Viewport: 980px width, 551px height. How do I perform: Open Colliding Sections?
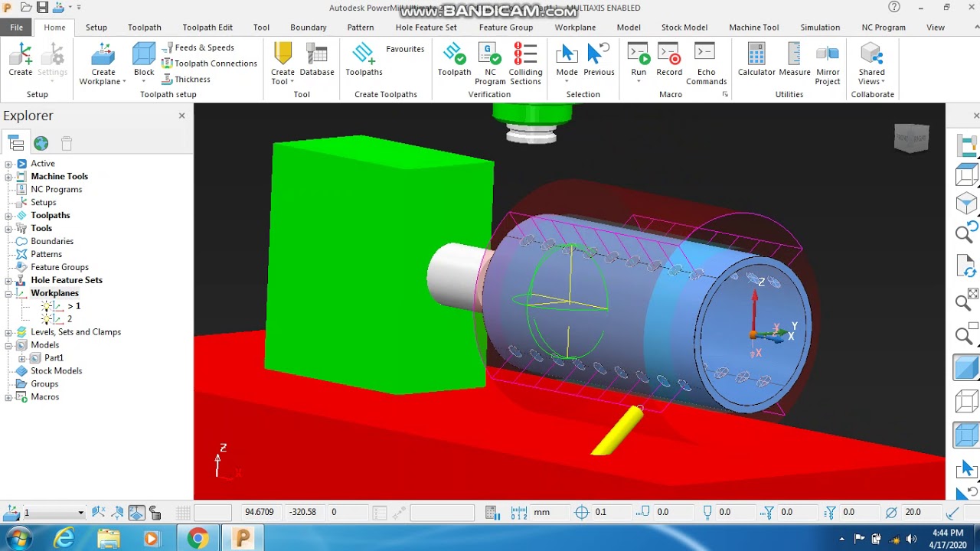point(525,63)
